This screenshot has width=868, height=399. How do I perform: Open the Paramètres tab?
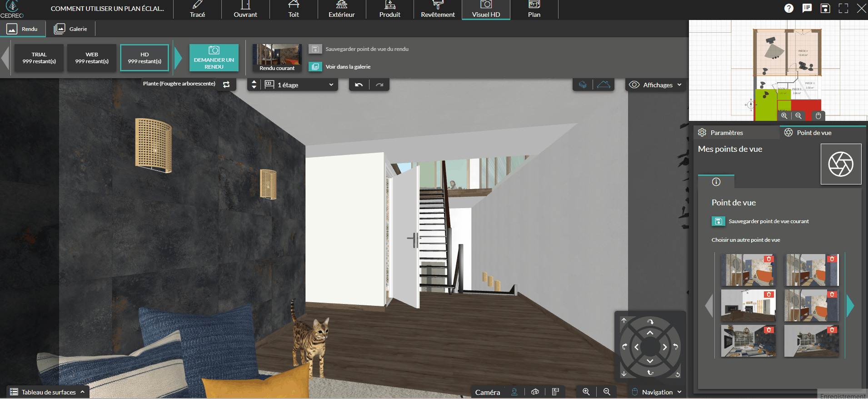click(736, 133)
